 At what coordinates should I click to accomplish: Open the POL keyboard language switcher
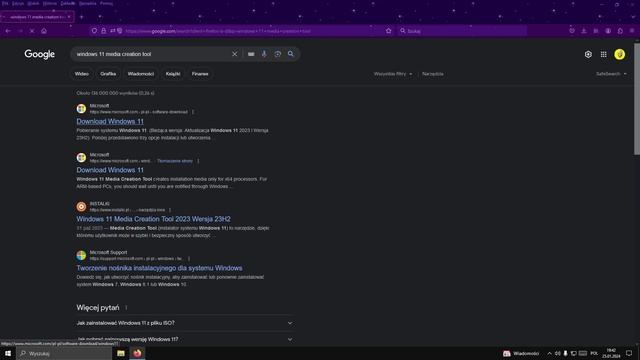coord(594,353)
